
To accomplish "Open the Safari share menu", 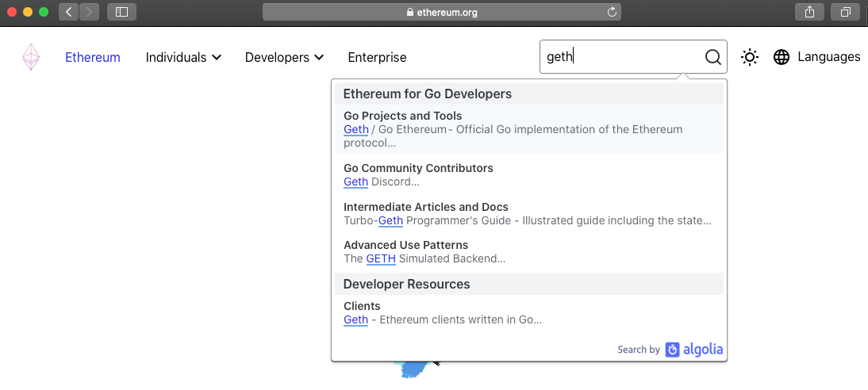I will coord(809,12).
